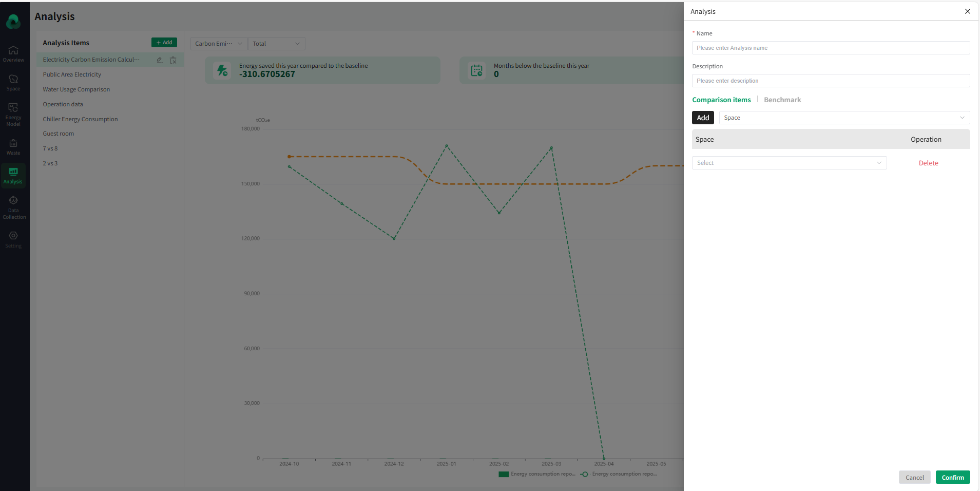Screen dimensions: 980x491
Task: Click delete icon for Electricity Carbon Emission item
Action: click(x=173, y=60)
